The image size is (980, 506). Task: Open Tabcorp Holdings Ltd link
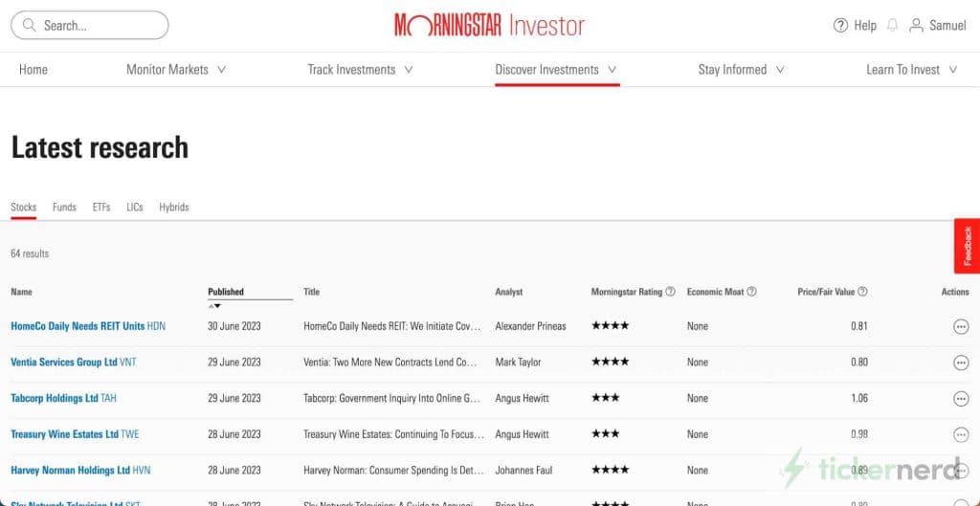coord(63,399)
